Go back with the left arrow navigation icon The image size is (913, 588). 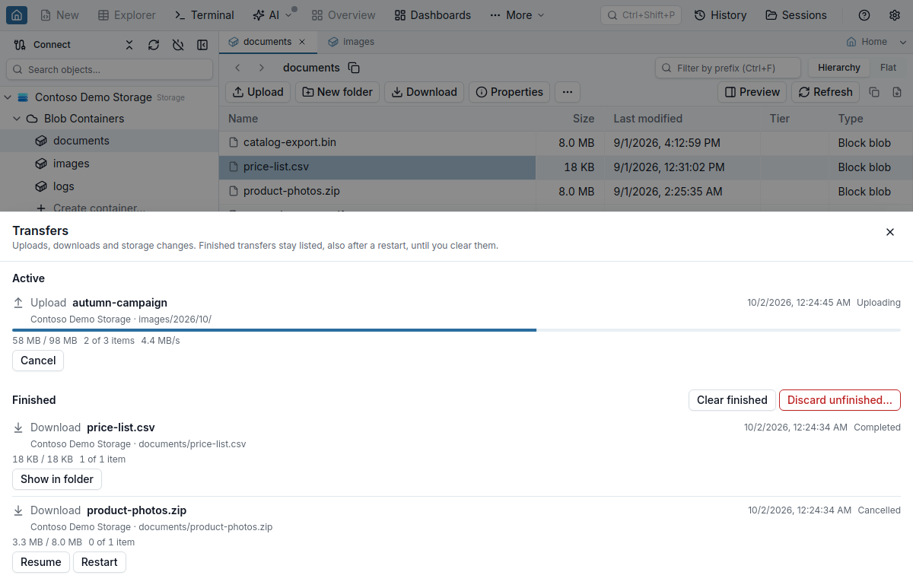(x=237, y=68)
